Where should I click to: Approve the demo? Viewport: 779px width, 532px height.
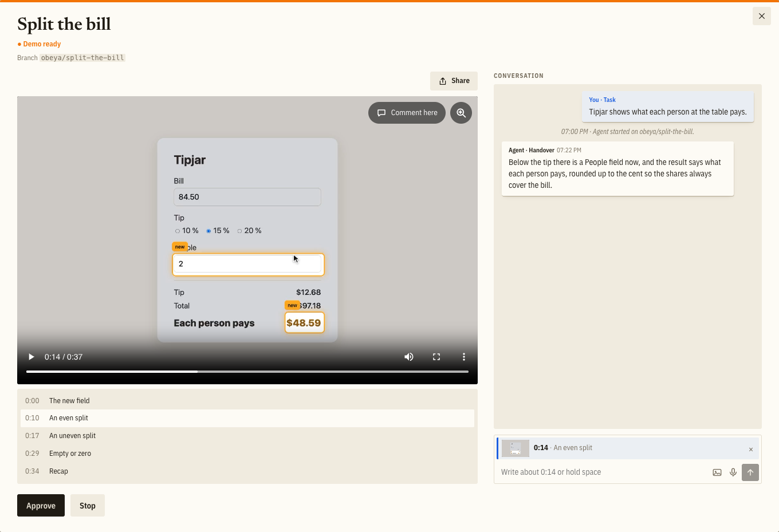tap(41, 506)
